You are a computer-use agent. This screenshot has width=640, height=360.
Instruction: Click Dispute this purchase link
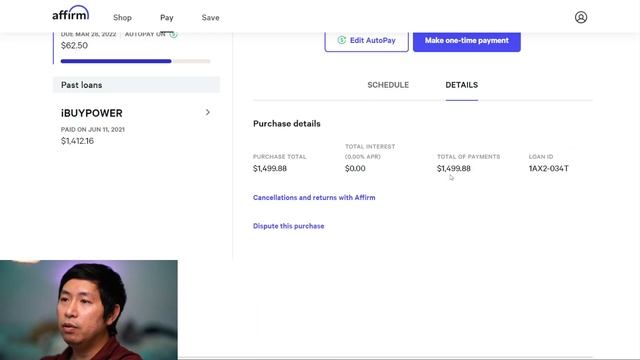[288, 226]
